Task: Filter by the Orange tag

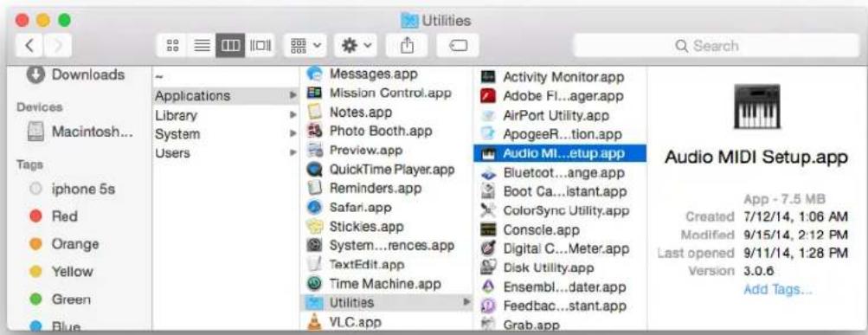Action: pos(64,244)
